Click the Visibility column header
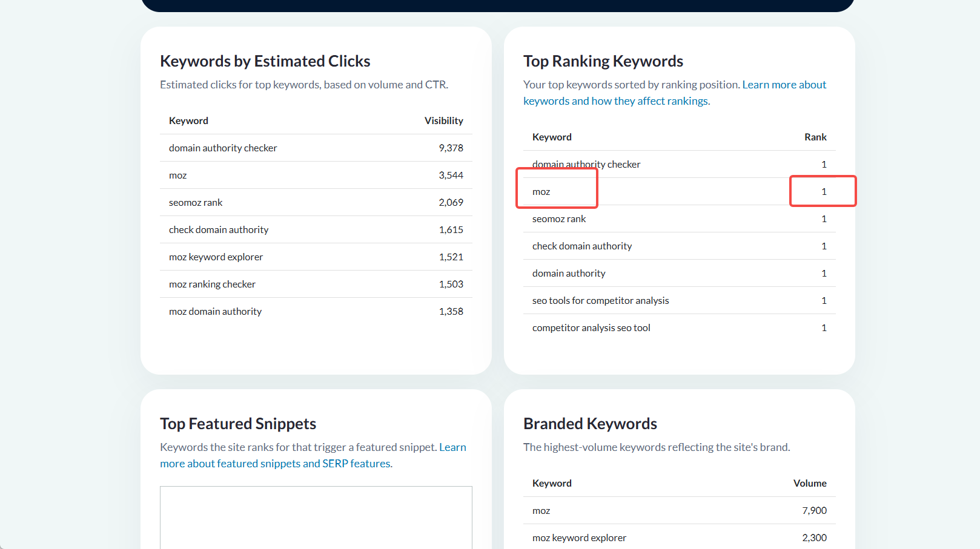 tap(443, 121)
